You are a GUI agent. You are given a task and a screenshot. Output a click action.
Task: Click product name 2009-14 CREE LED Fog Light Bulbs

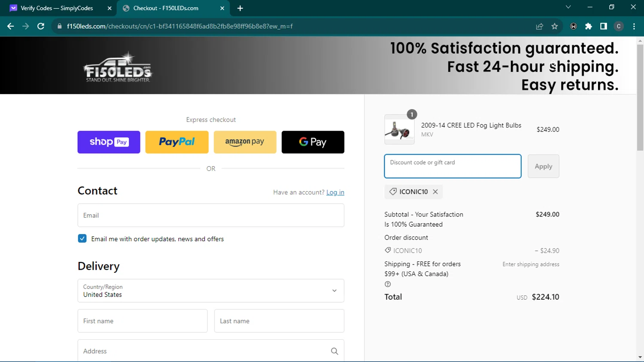pyautogui.click(x=471, y=125)
